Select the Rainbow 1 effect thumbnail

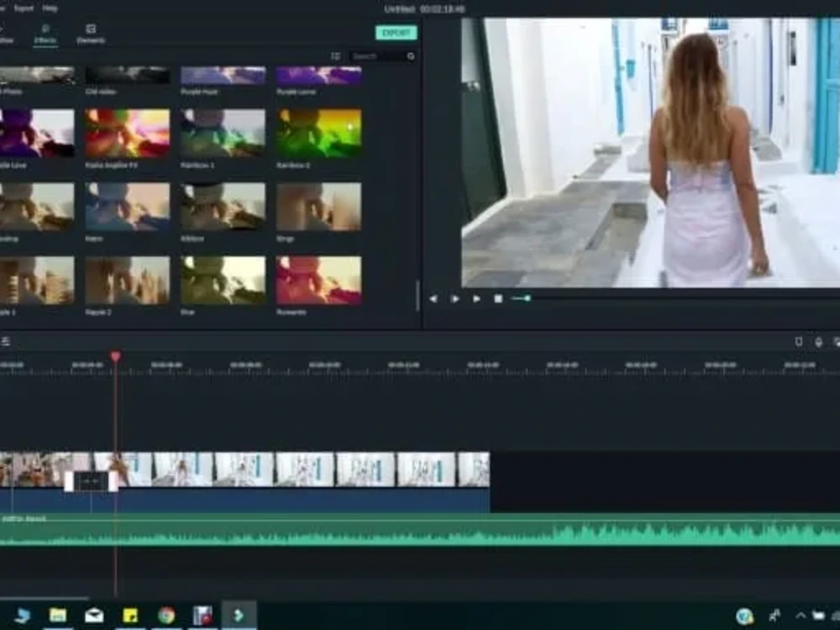223,134
